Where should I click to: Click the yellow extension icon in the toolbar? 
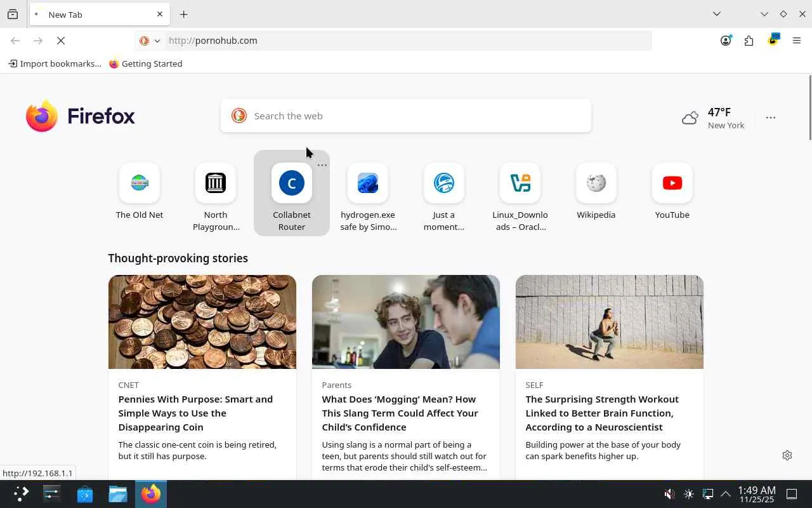(x=773, y=41)
